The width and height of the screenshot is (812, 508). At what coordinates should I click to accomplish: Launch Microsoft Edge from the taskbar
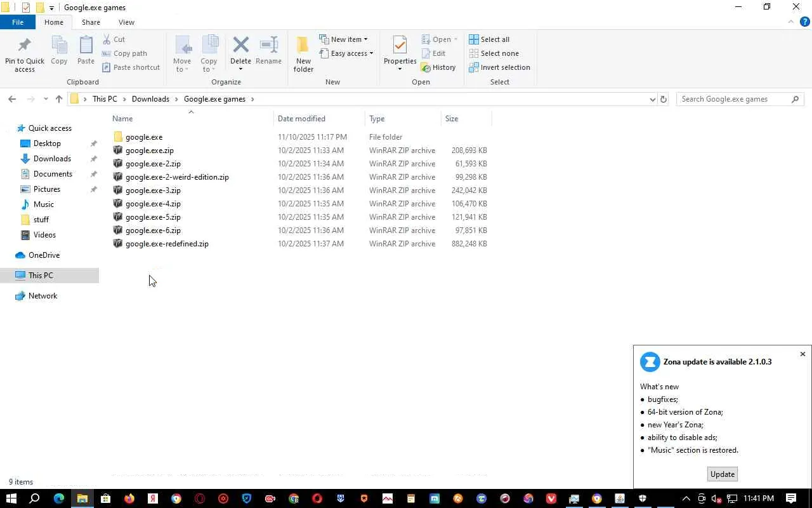click(x=59, y=498)
